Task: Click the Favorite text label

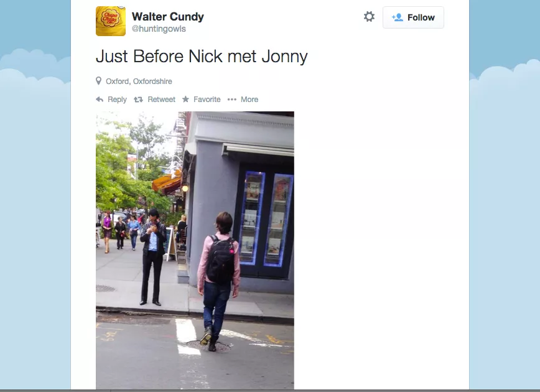Action: tap(207, 99)
